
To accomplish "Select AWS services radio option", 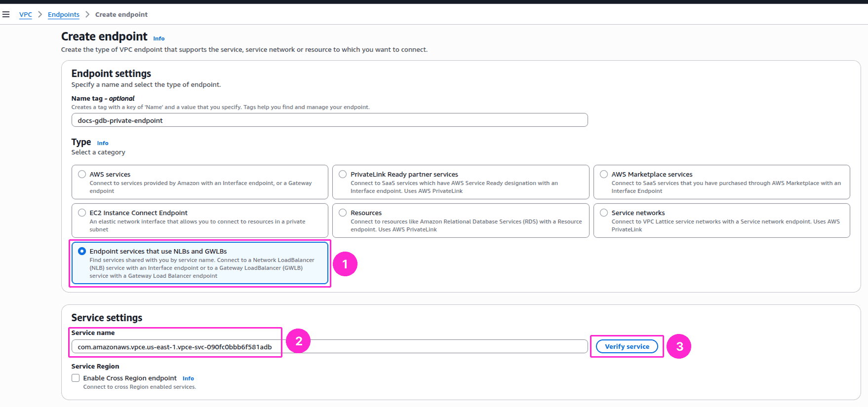I will click(x=82, y=174).
